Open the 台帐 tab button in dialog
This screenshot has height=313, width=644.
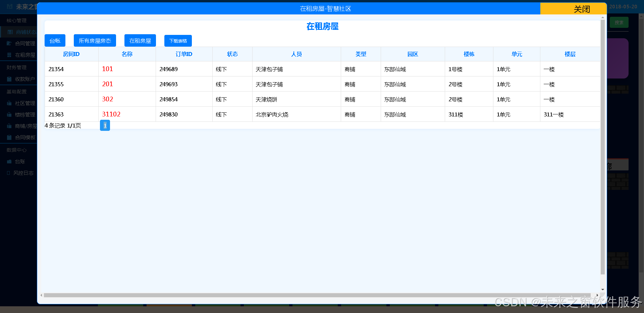[55, 41]
